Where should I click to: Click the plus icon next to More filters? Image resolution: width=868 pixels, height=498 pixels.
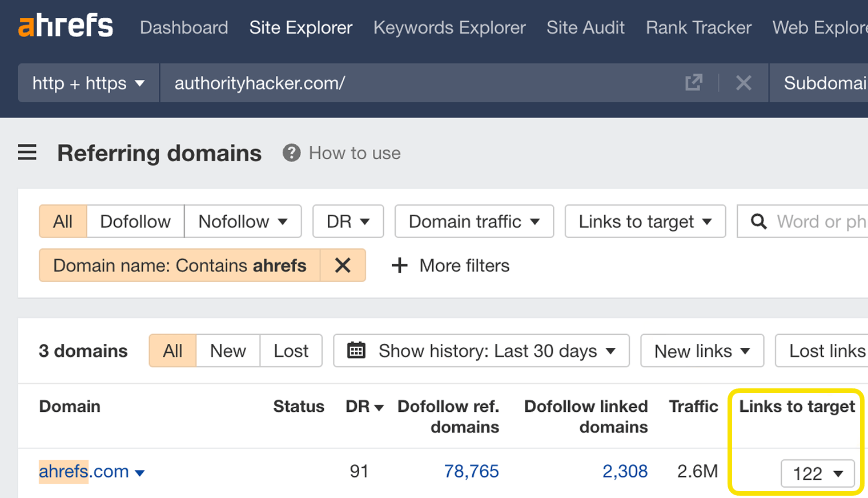pos(399,265)
